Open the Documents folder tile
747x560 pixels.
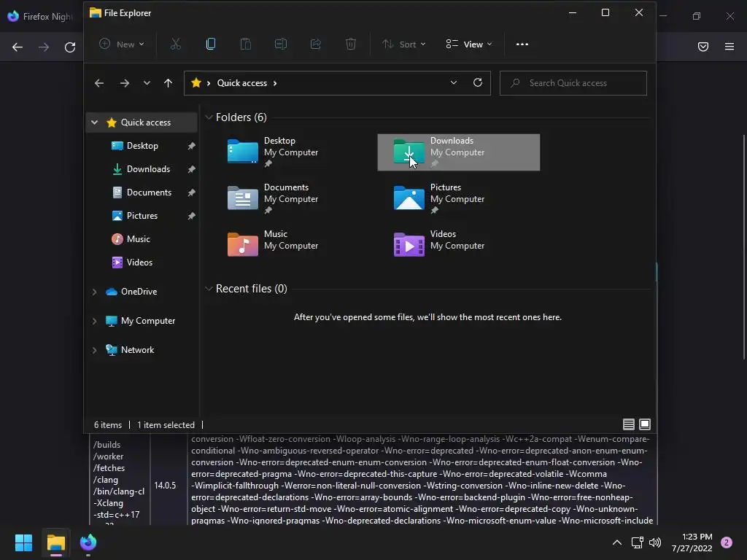tap(293, 199)
